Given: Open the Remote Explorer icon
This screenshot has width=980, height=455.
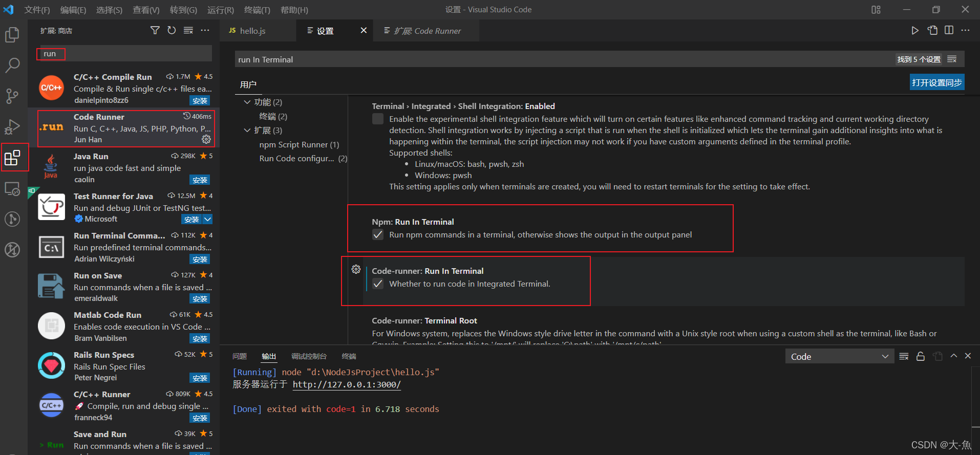Looking at the screenshot, I should click(12, 189).
